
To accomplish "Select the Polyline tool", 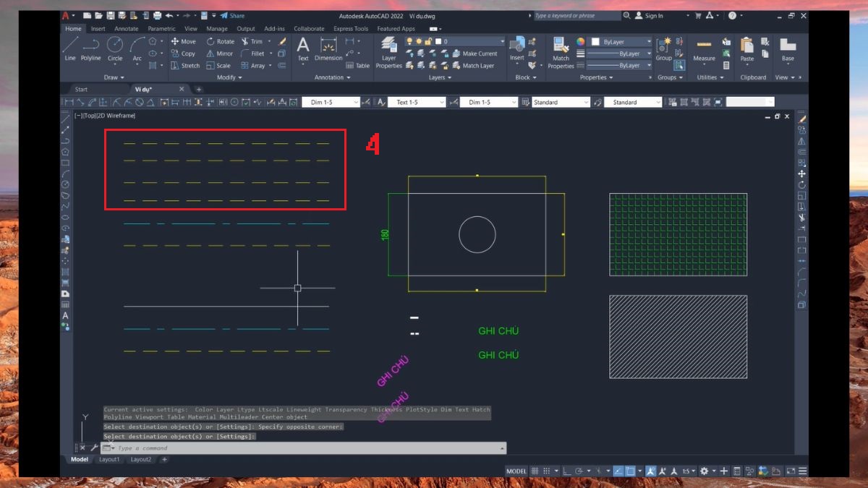I will pos(91,48).
